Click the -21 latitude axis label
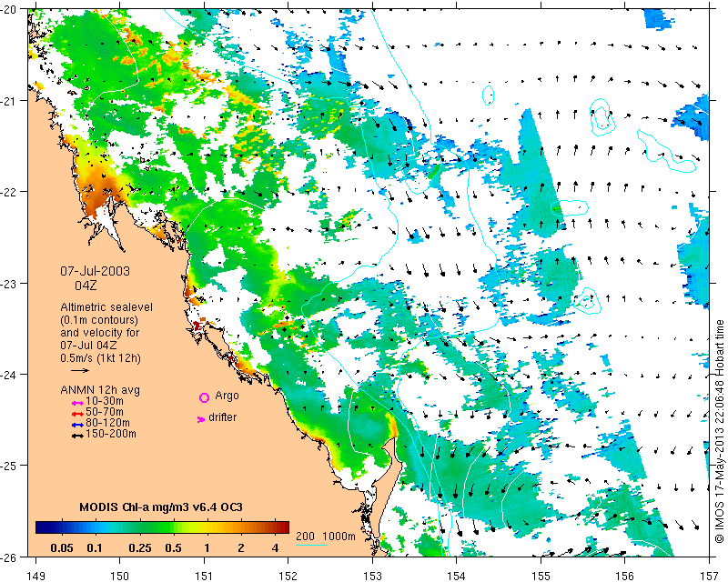 click(x=9, y=101)
